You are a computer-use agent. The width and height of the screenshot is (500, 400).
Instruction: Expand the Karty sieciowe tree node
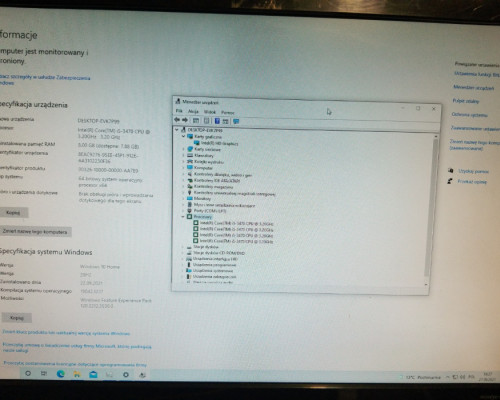click(183, 149)
